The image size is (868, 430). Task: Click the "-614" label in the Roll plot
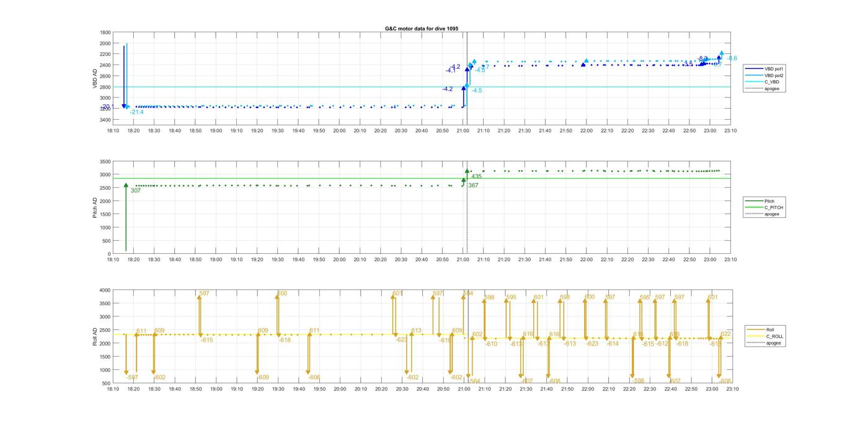click(612, 344)
